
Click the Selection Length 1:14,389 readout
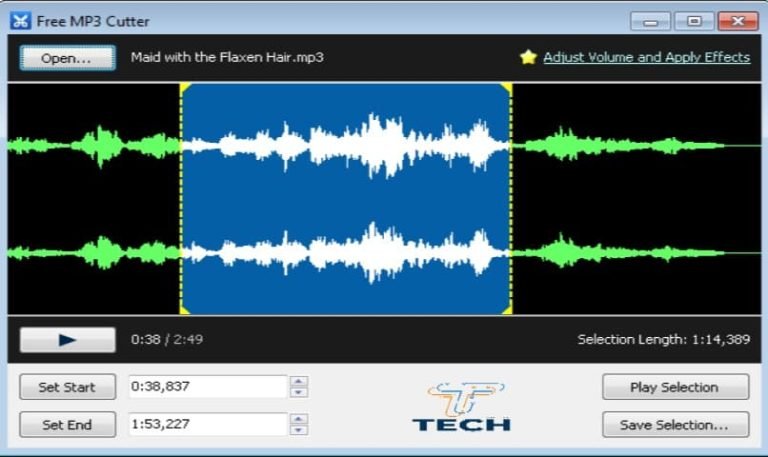[664, 339]
